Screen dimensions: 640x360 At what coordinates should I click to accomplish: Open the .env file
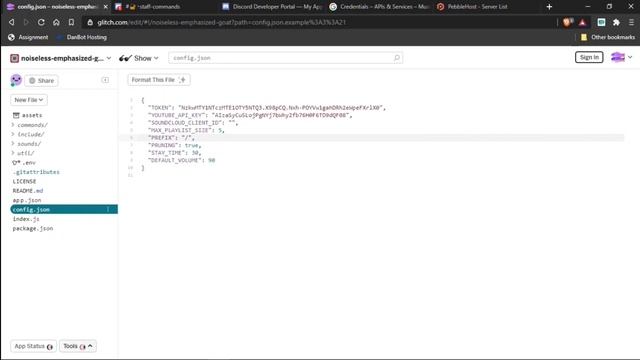(24, 162)
